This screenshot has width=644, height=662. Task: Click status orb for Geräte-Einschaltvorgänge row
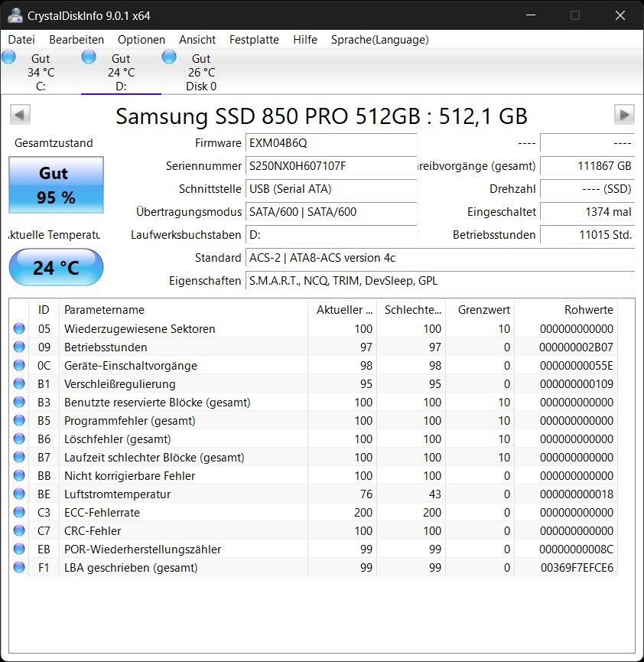(x=19, y=365)
